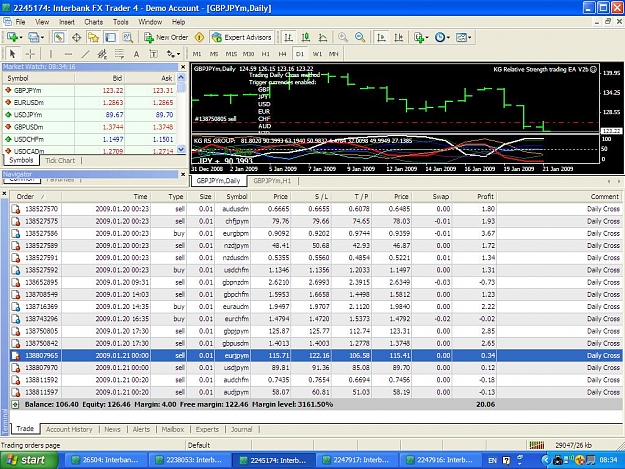This screenshot has height=469, width=625.
Task: Toggle the Navigator folder-star icon
Action: tap(94, 37)
